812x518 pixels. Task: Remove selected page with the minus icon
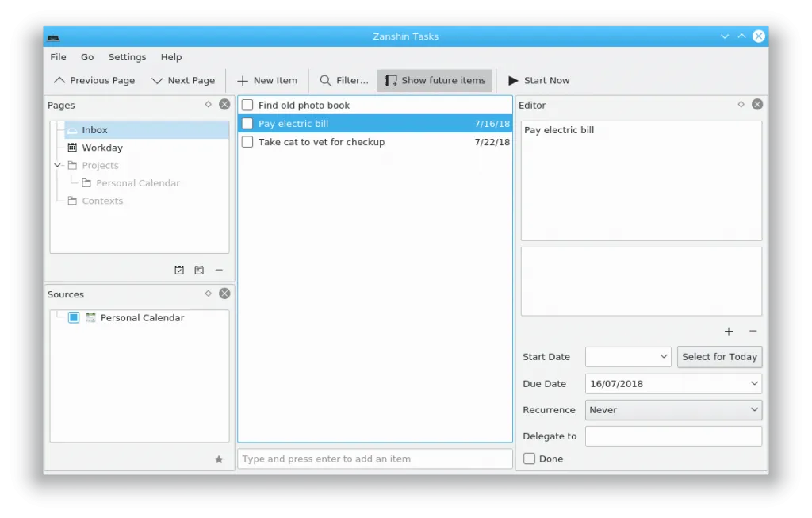point(219,270)
